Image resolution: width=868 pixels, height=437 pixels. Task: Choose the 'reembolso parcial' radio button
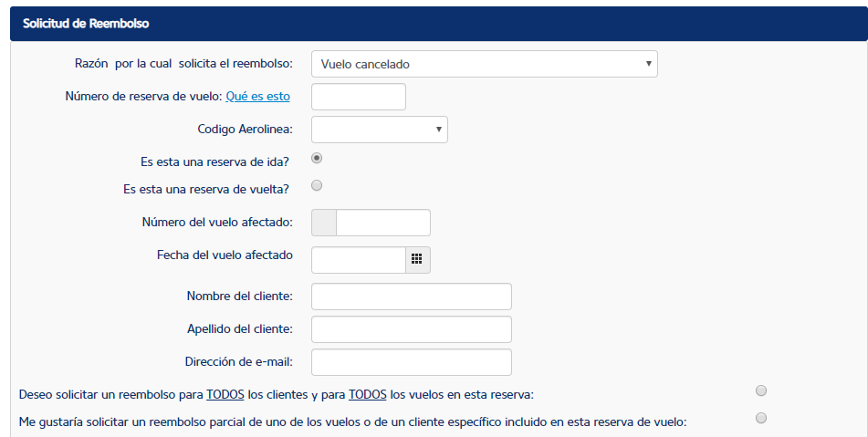pyautogui.click(x=761, y=418)
